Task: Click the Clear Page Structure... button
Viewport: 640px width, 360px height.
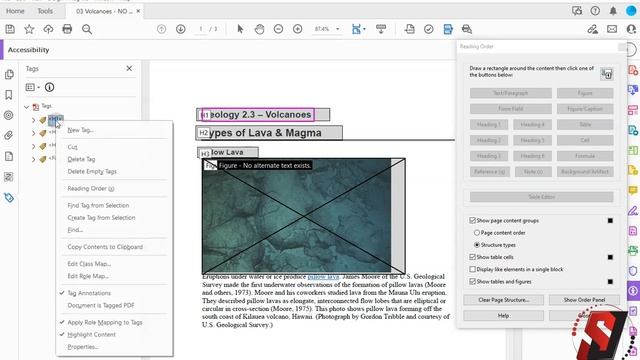Action: click(x=504, y=300)
